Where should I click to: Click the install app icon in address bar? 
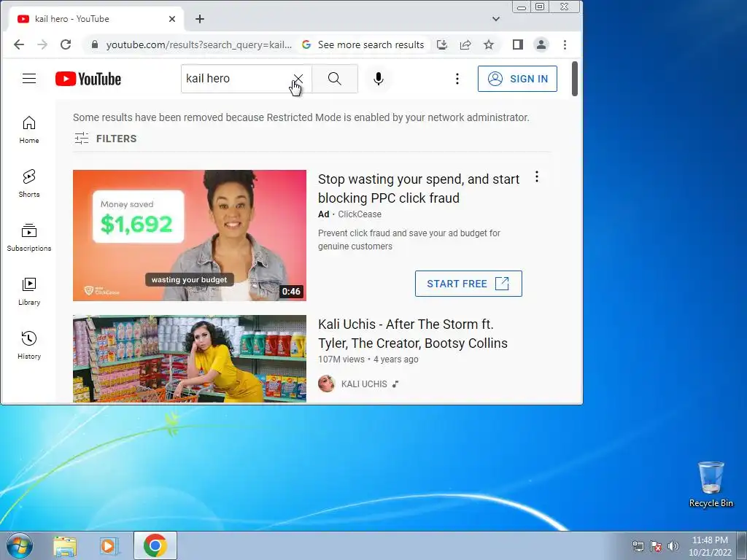(x=442, y=44)
